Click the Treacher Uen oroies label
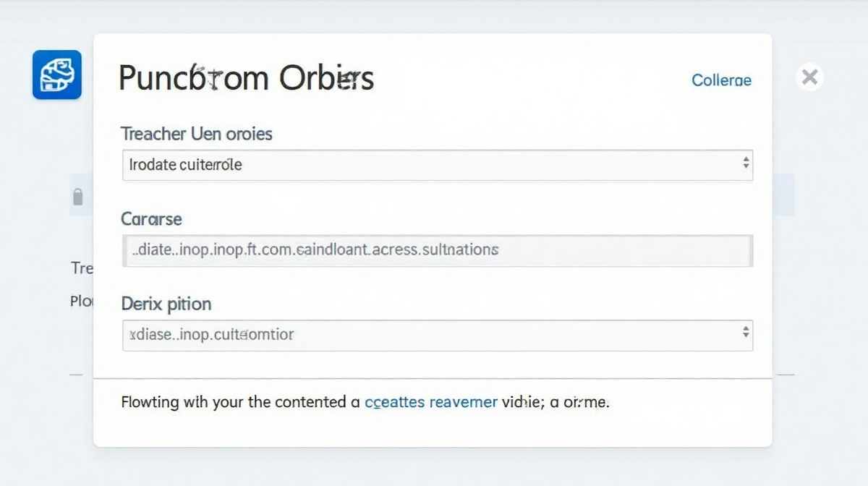The image size is (868, 486). [197, 134]
